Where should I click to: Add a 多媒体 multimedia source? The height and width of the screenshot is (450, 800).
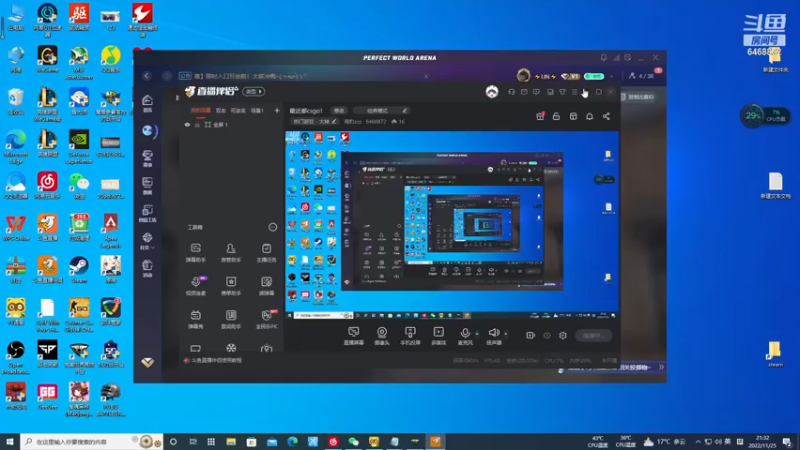(438, 336)
